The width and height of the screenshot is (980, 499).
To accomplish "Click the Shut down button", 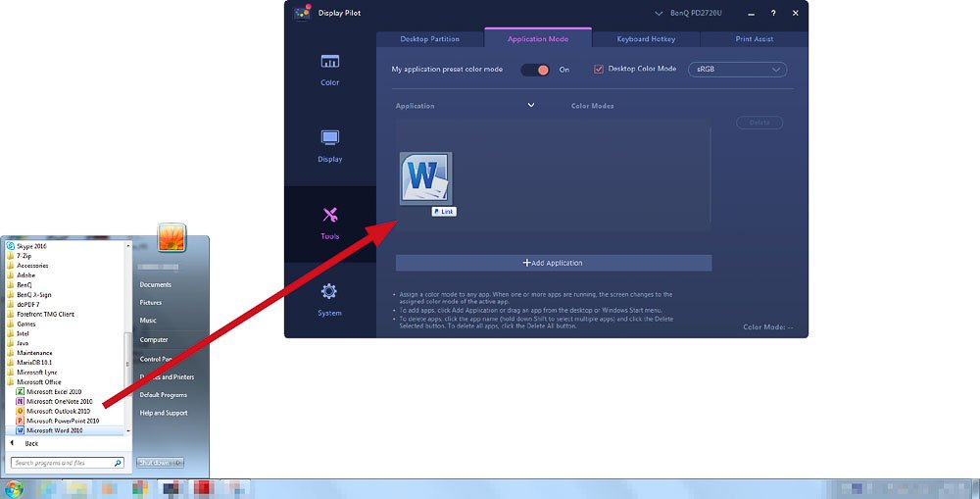I will 155,463.
